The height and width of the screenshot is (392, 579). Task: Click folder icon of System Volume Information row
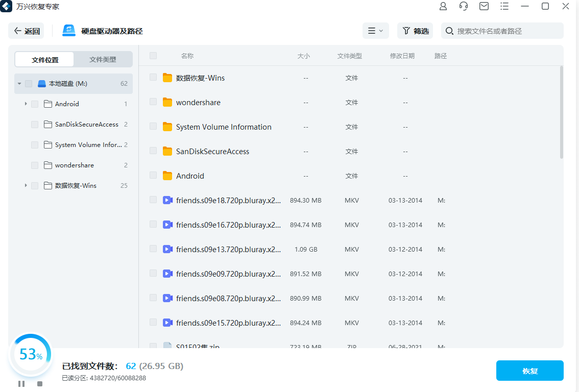pyautogui.click(x=167, y=127)
